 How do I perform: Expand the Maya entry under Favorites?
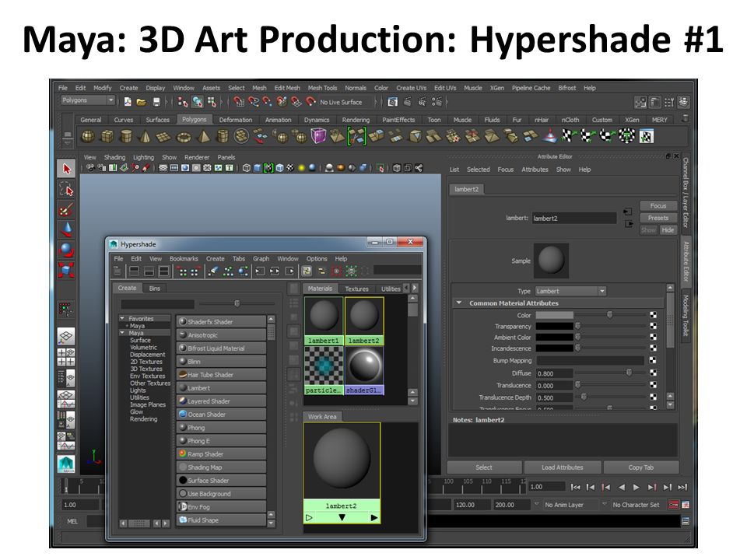coord(127,326)
